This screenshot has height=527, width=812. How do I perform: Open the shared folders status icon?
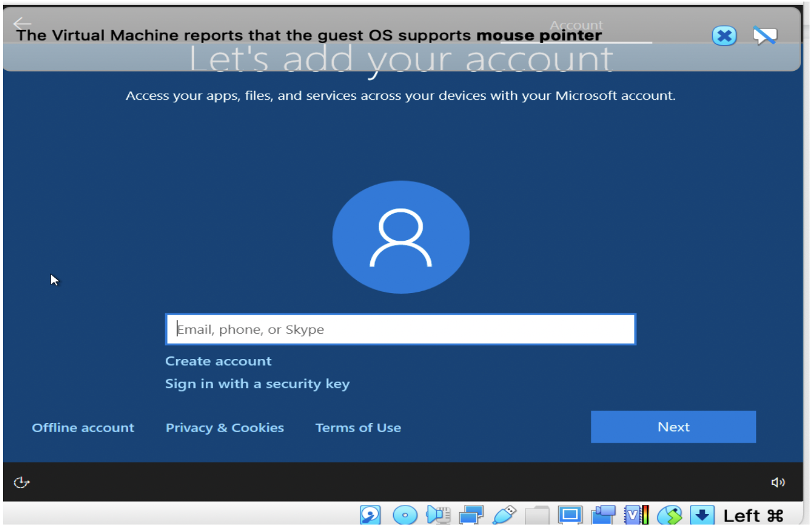(x=537, y=515)
